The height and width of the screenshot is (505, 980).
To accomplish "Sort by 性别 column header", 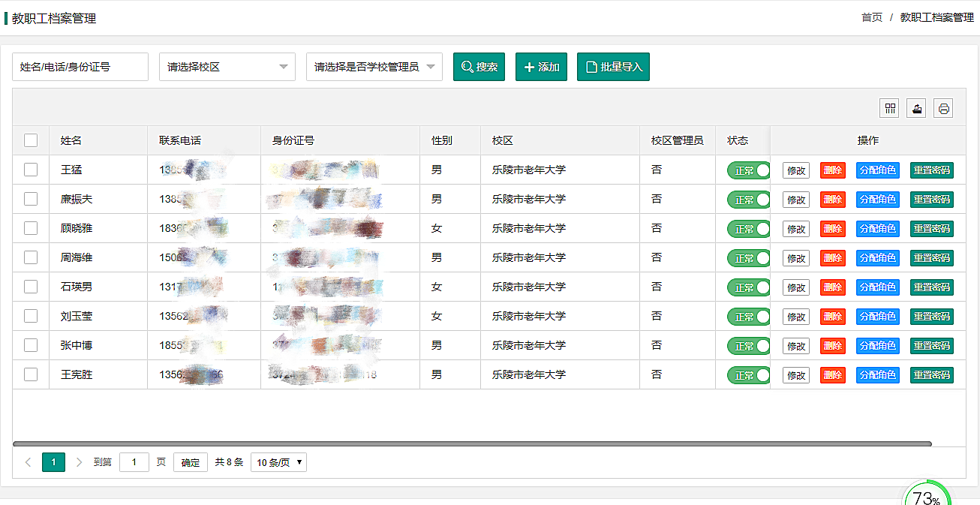I will tap(442, 140).
